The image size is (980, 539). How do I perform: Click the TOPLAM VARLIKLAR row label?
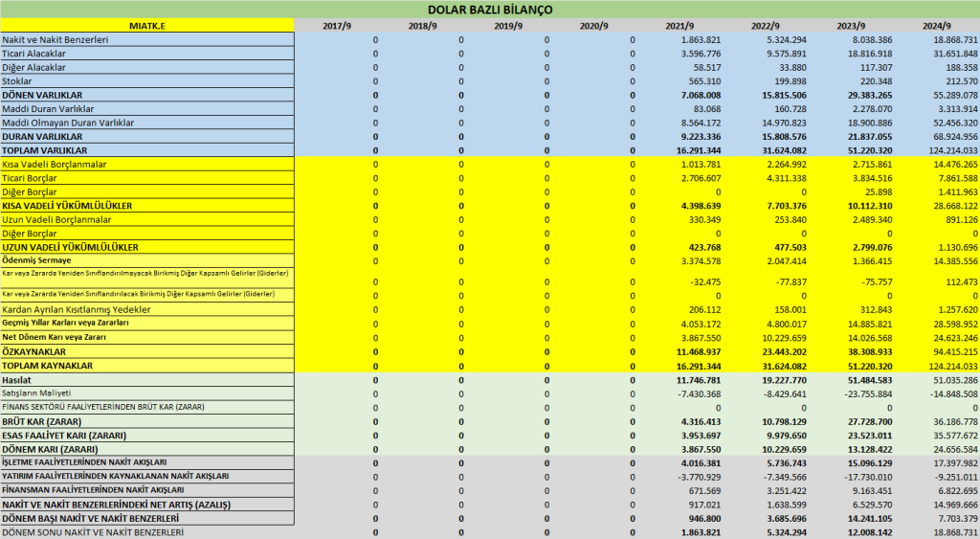tap(45, 150)
